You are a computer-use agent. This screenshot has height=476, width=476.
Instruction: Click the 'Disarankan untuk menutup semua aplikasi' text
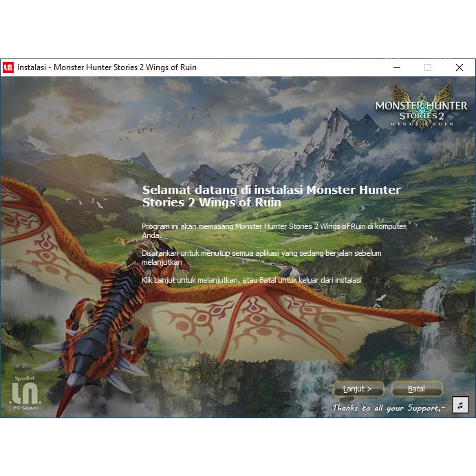(261, 257)
